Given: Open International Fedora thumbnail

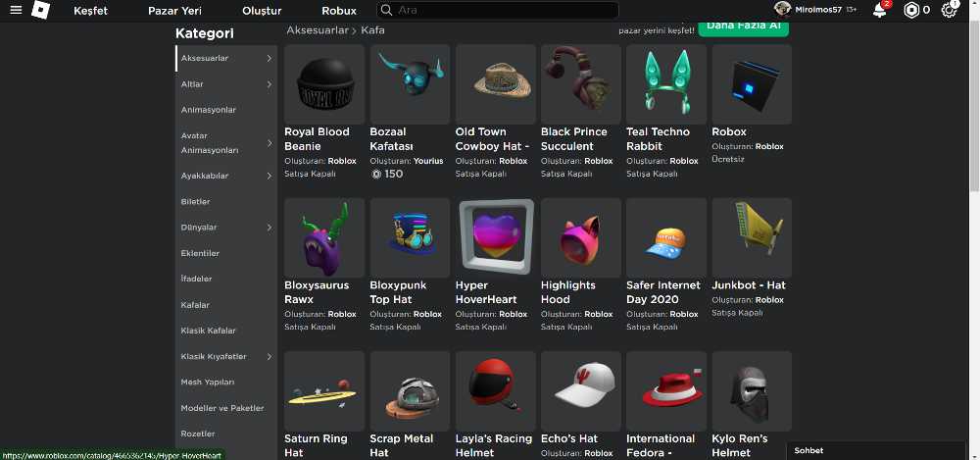Looking at the screenshot, I should pos(666,390).
